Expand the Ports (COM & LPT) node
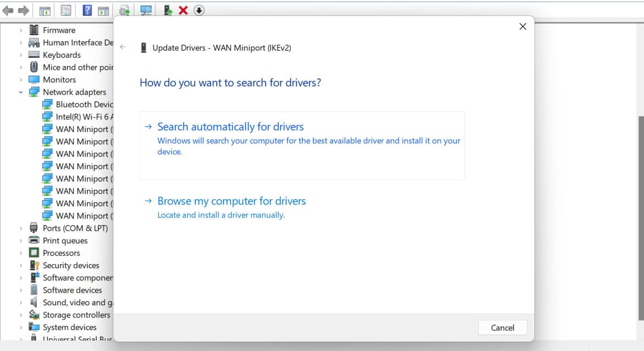 coord(21,228)
